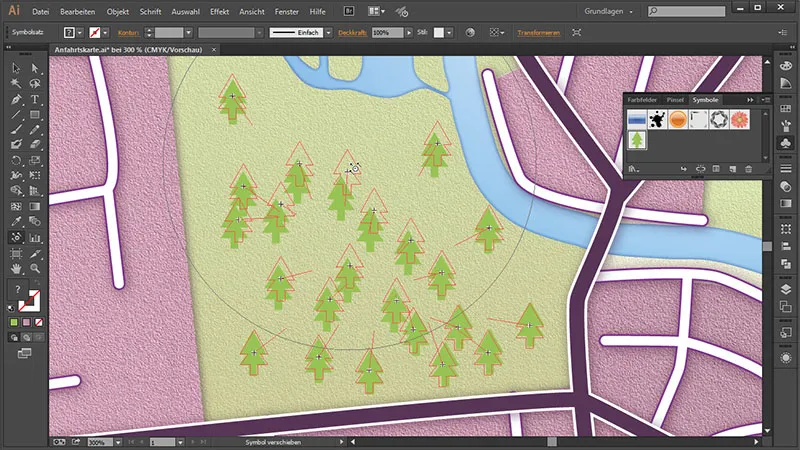Select the Blend tool
This screenshot has width=800, height=450.
coord(35,222)
